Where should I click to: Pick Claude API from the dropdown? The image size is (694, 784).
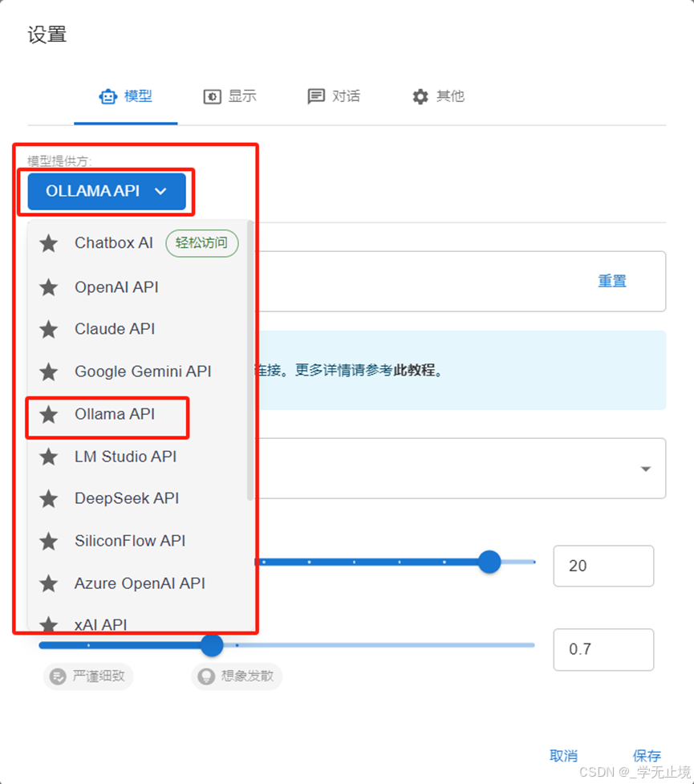[x=138, y=330]
